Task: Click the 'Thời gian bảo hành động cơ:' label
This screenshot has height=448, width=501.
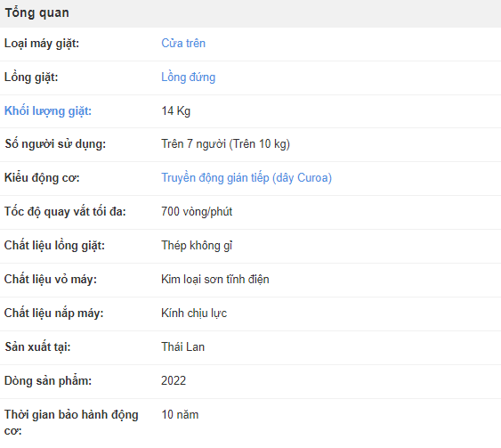Action: pyautogui.click(x=71, y=423)
